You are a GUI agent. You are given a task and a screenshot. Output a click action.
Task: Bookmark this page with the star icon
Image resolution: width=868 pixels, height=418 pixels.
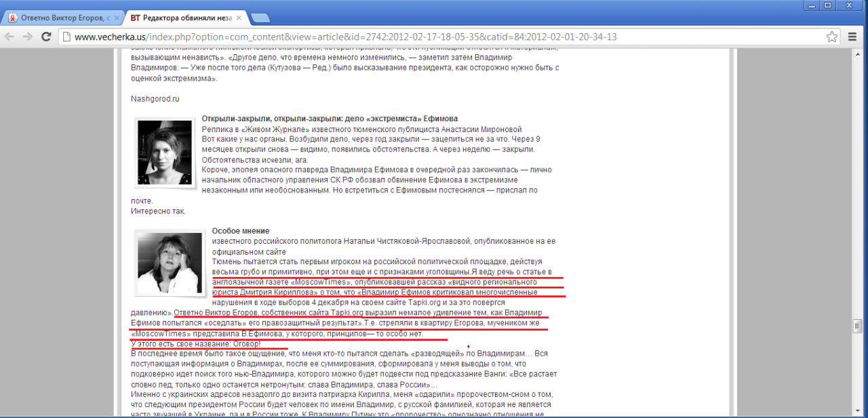[832, 37]
